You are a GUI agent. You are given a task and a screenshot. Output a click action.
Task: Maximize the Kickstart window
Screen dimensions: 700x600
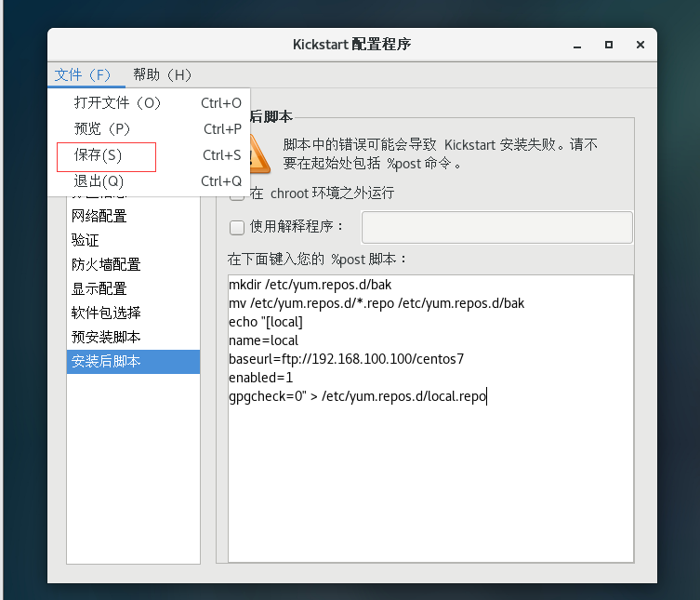click(x=609, y=45)
